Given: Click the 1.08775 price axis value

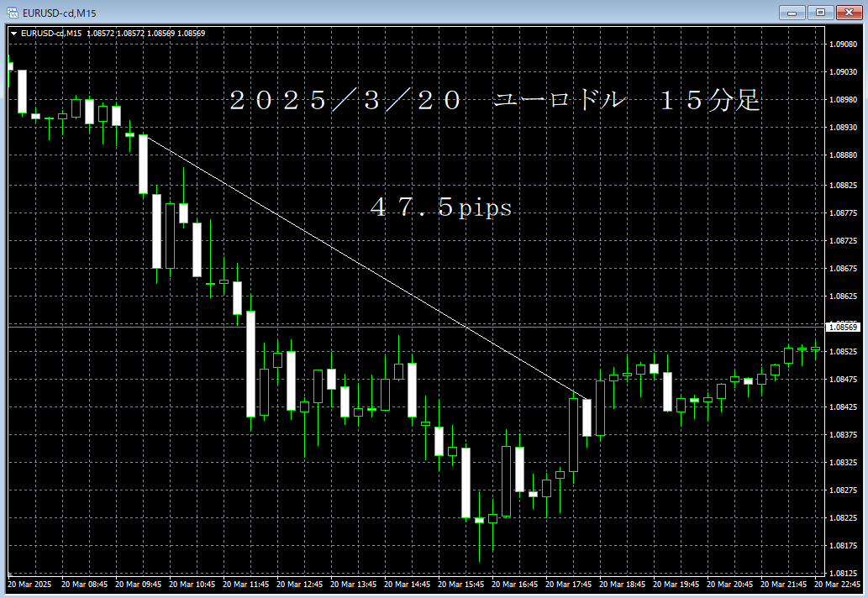Looking at the screenshot, I should point(843,213).
